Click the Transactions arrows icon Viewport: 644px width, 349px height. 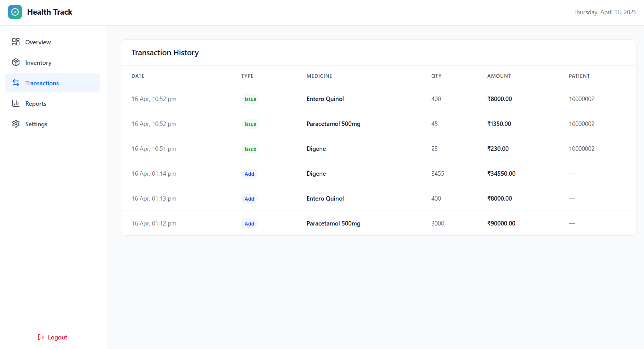(16, 83)
